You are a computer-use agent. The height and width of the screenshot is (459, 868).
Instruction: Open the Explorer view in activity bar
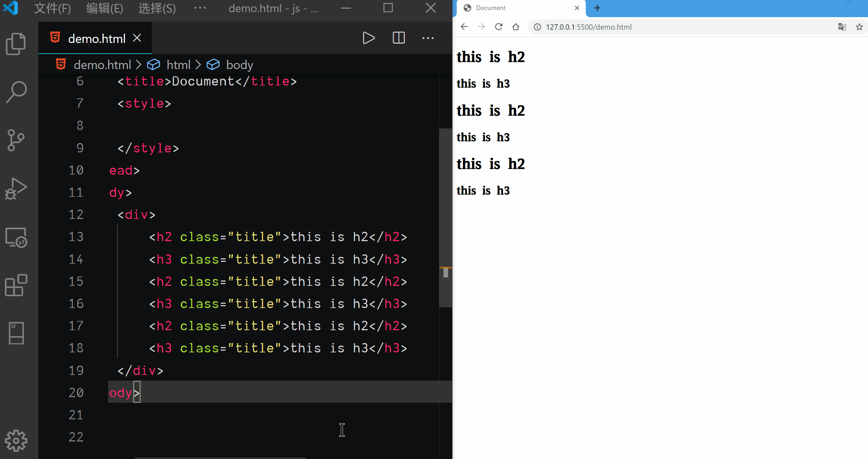[x=16, y=44]
